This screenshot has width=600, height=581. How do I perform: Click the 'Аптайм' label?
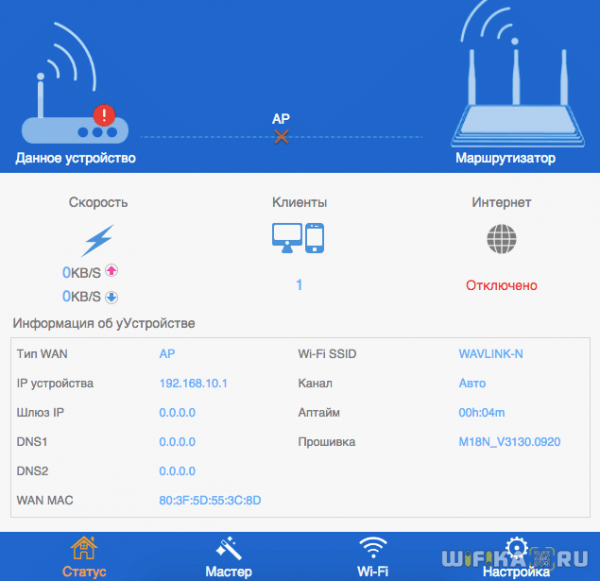pyautogui.click(x=319, y=413)
